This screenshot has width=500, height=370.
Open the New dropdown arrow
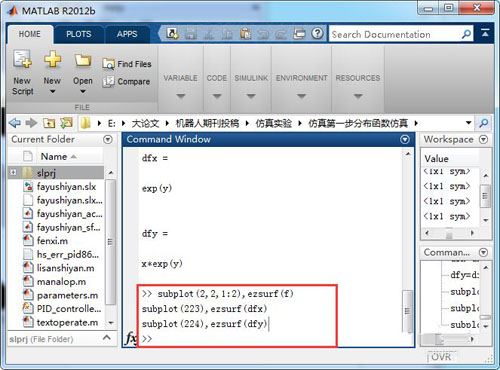[52, 92]
